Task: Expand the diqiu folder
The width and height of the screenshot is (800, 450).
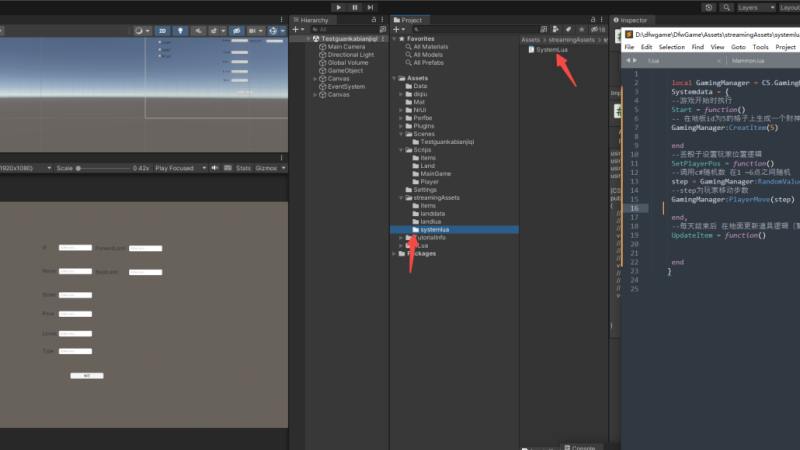Action: coord(401,94)
